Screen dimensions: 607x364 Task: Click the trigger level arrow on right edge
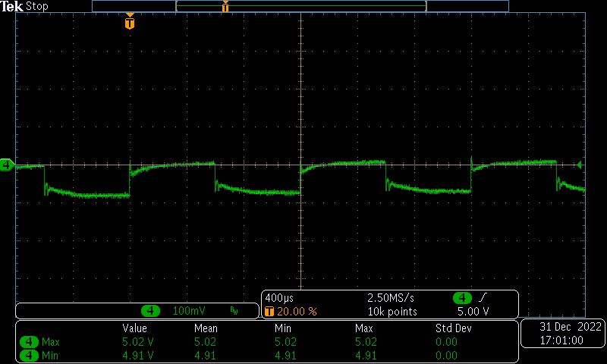coord(580,165)
